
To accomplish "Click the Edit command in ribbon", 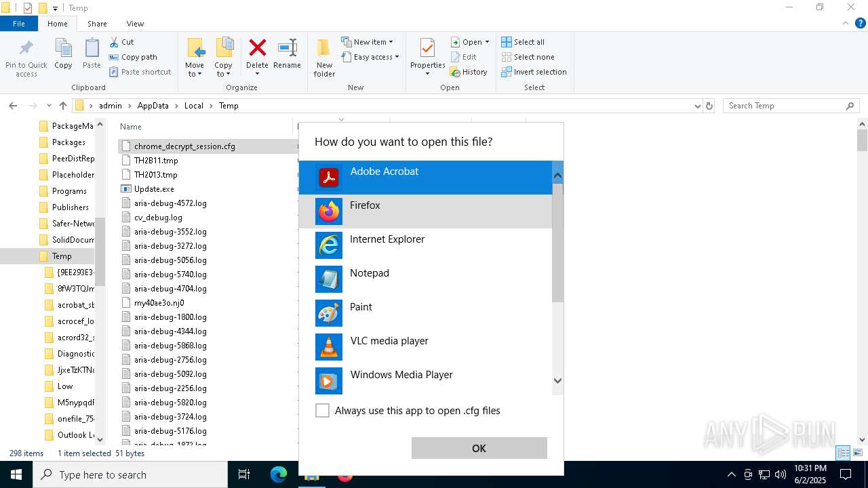I will (463, 57).
